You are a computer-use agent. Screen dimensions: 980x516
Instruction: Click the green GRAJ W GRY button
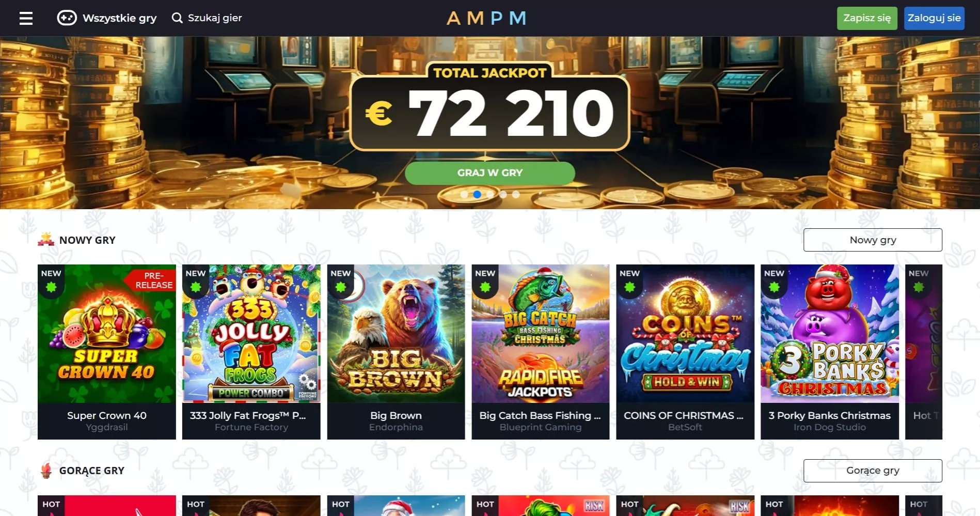point(489,173)
